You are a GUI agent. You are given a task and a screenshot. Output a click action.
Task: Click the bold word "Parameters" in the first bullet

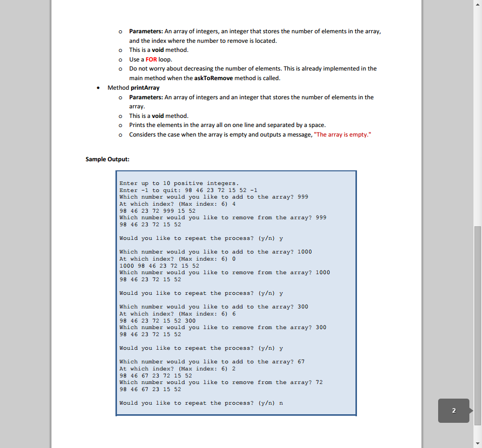pos(145,31)
